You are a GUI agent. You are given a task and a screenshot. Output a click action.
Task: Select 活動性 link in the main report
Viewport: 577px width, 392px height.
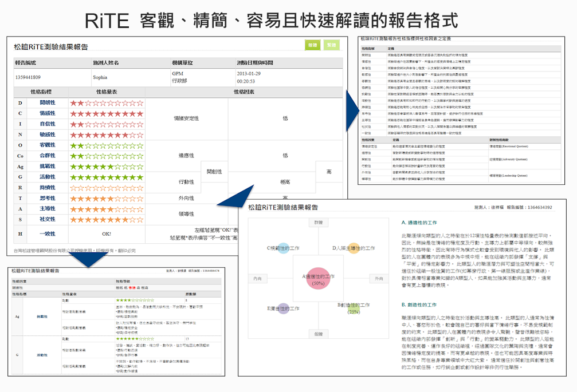48,177
